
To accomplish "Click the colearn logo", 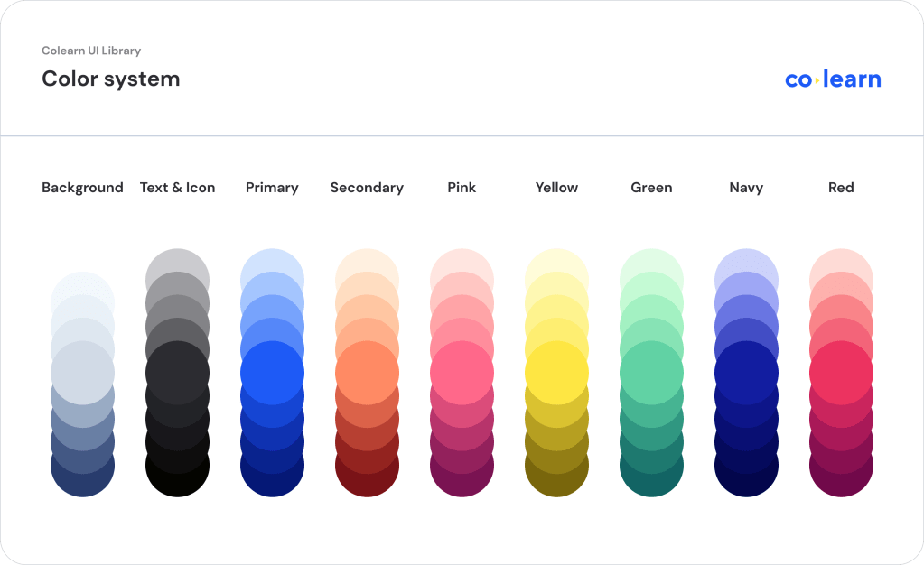I will [x=833, y=79].
